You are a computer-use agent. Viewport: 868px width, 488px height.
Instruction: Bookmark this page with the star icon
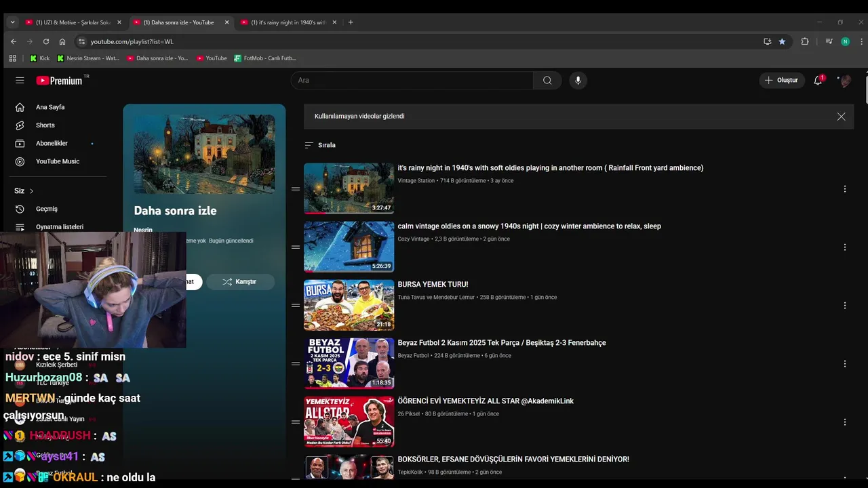[782, 41]
